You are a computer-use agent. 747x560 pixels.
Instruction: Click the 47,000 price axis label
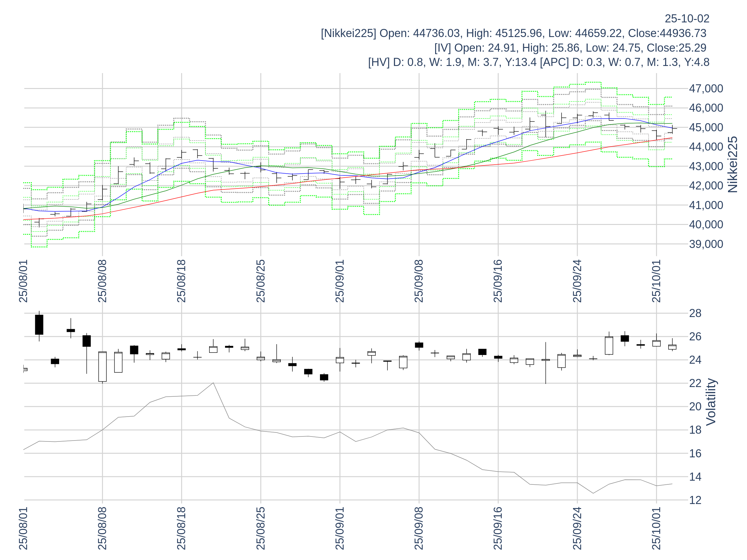706,88
